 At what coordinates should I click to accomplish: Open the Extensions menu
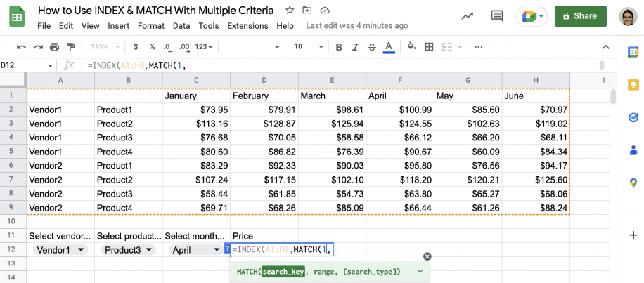(x=247, y=26)
